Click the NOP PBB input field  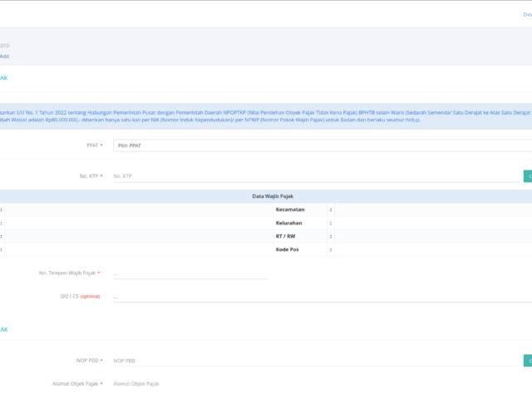click(x=316, y=361)
